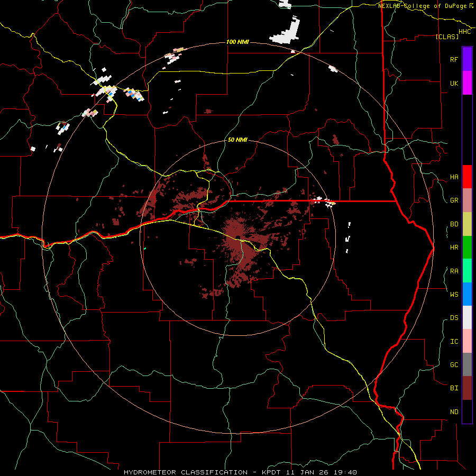Click the [CLAS] units label
The image size is (476, 476).
(447, 36)
